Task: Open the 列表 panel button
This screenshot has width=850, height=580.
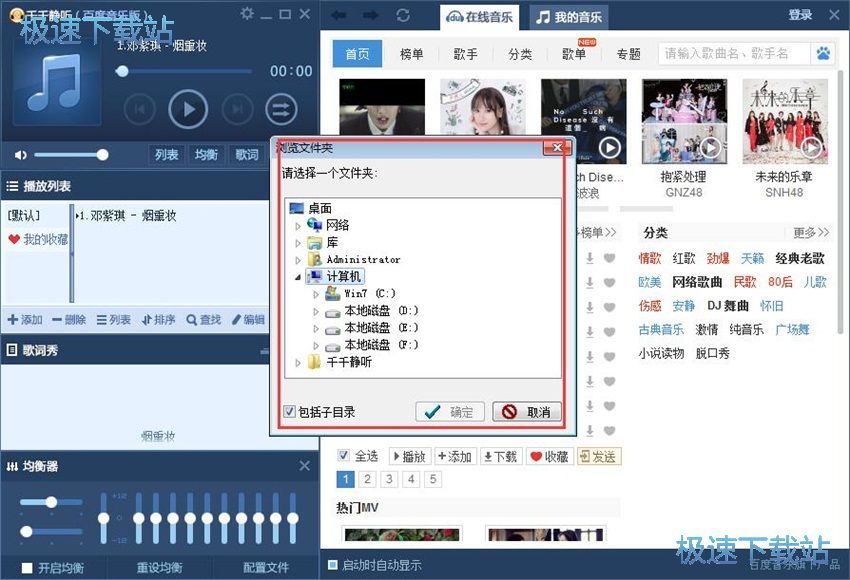Action: click(166, 155)
